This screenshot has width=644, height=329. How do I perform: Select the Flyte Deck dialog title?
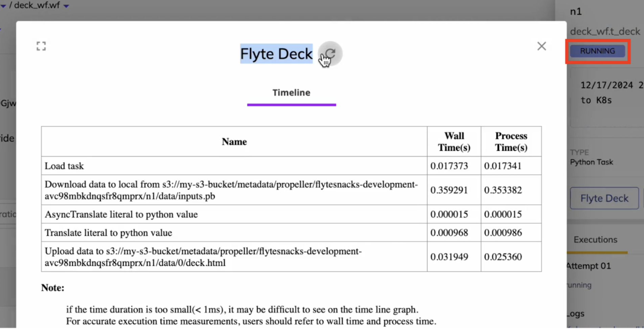click(276, 54)
